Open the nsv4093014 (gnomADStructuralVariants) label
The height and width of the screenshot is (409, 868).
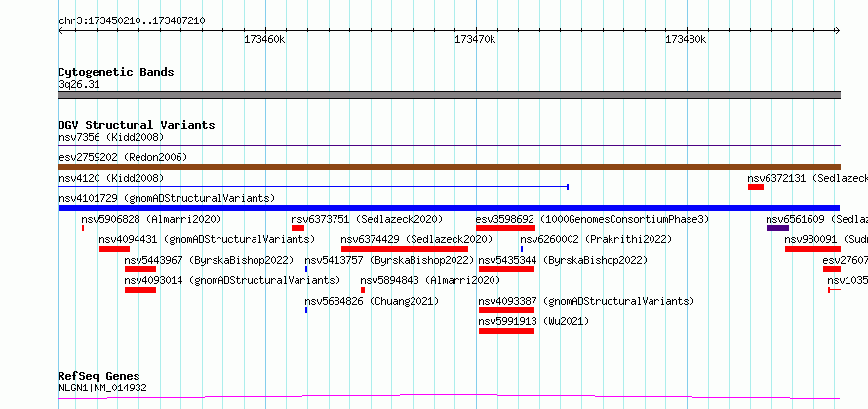coord(232,280)
